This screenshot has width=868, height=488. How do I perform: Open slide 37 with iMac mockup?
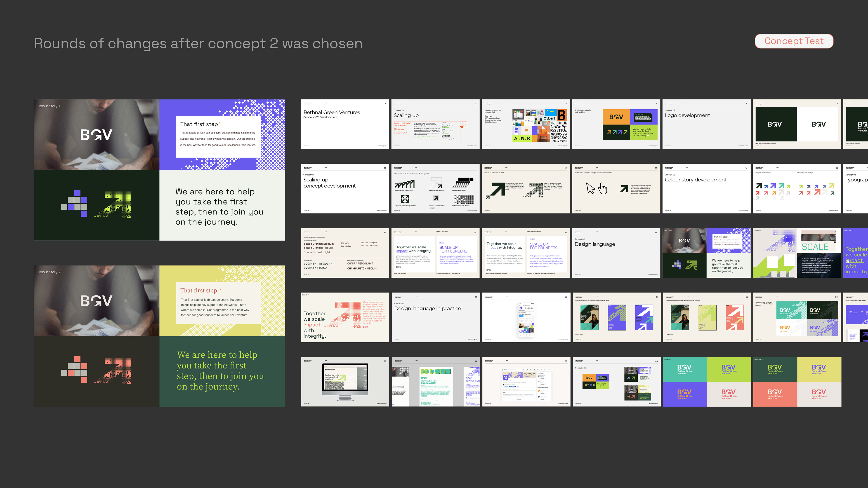(345, 382)
